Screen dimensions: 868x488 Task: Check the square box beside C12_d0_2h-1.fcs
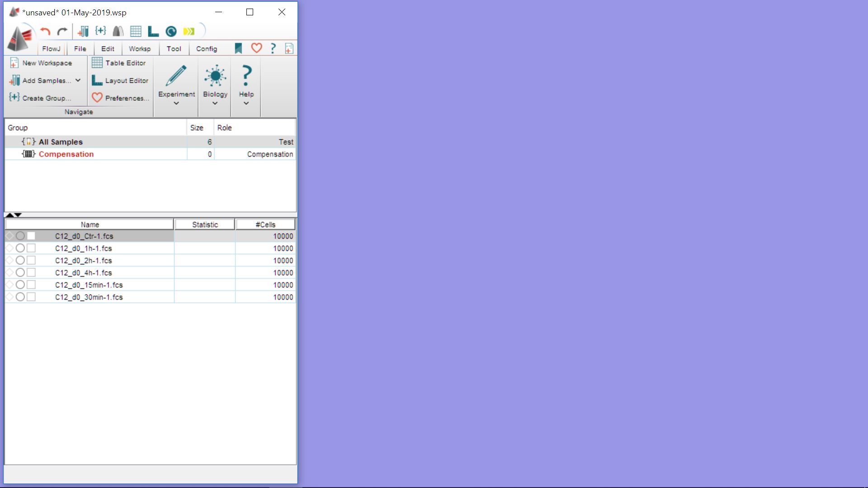pyautogui.click(x=31, y=260)
